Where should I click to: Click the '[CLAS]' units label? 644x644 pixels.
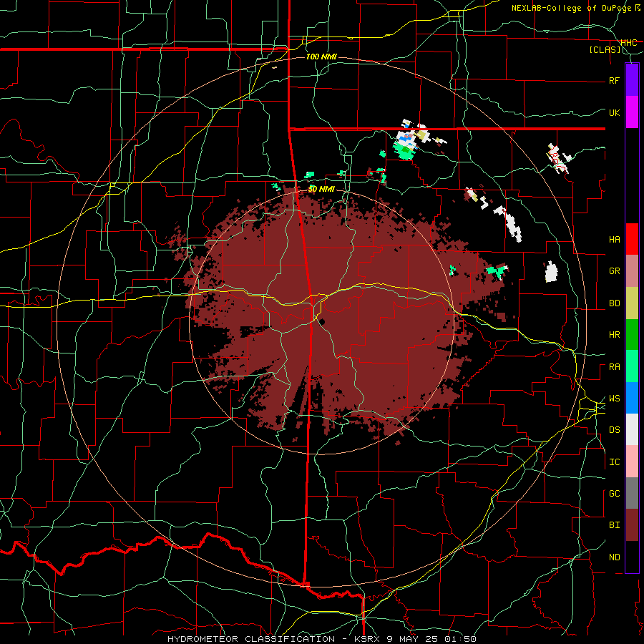pyautogui.click(x=605, y=50)
